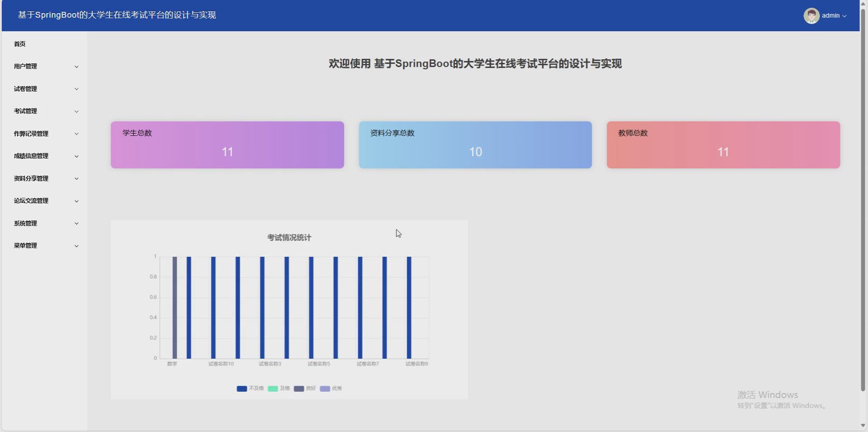Toggle the 不及格 legend series
Viewport: 868px width, 432px height.
point(250,389)
